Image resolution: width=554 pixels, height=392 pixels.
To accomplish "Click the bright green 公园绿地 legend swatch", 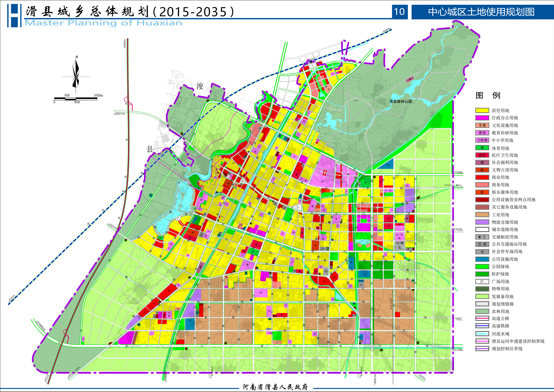I will (482, 267).
